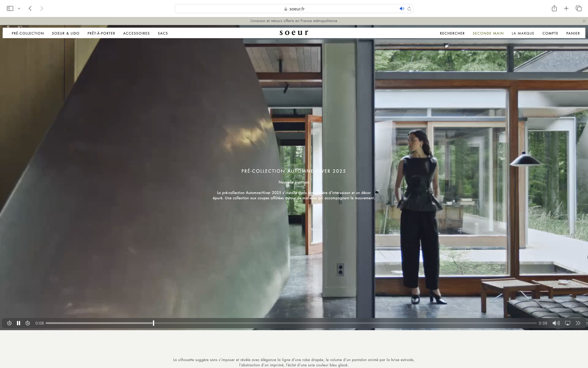Skip forward 15 seconds in video
Viewport: 588px width, 368px height.
pyautogui.click(x=28, y=323)
